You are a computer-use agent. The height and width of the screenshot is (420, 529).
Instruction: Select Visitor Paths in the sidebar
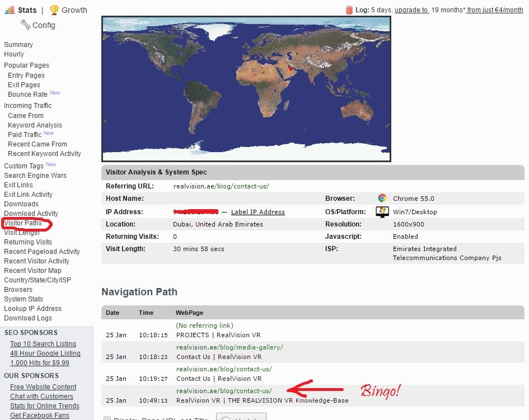click(x=23, y=223)
